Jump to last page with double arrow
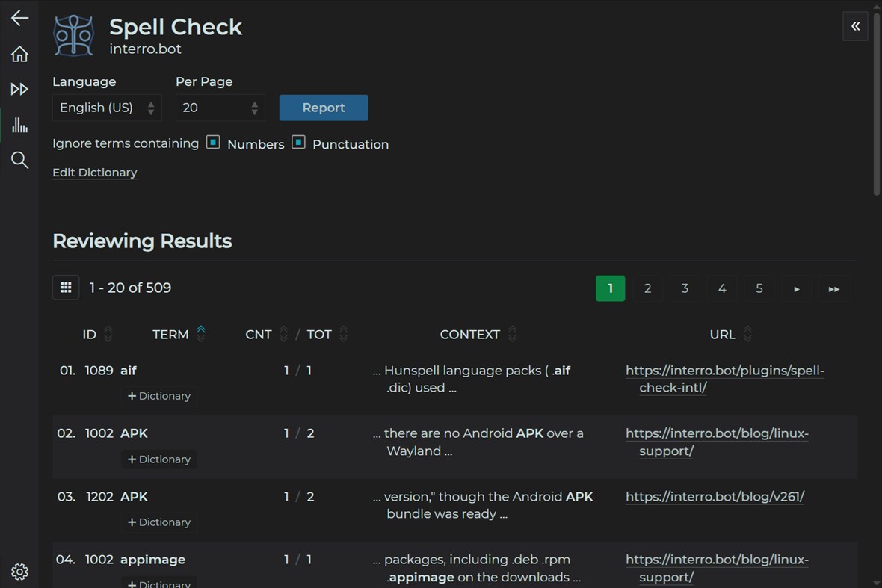This screenshot has width=882, height=588. coord(833,289)
